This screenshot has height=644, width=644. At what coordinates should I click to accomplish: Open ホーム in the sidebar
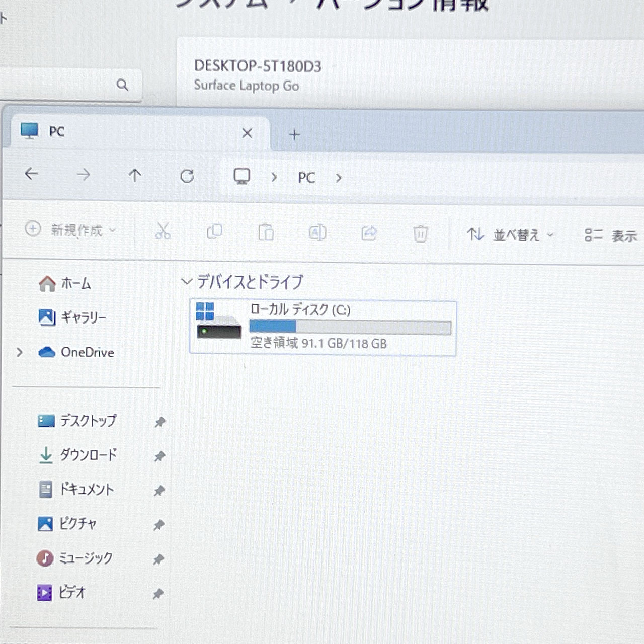(65, 284)
